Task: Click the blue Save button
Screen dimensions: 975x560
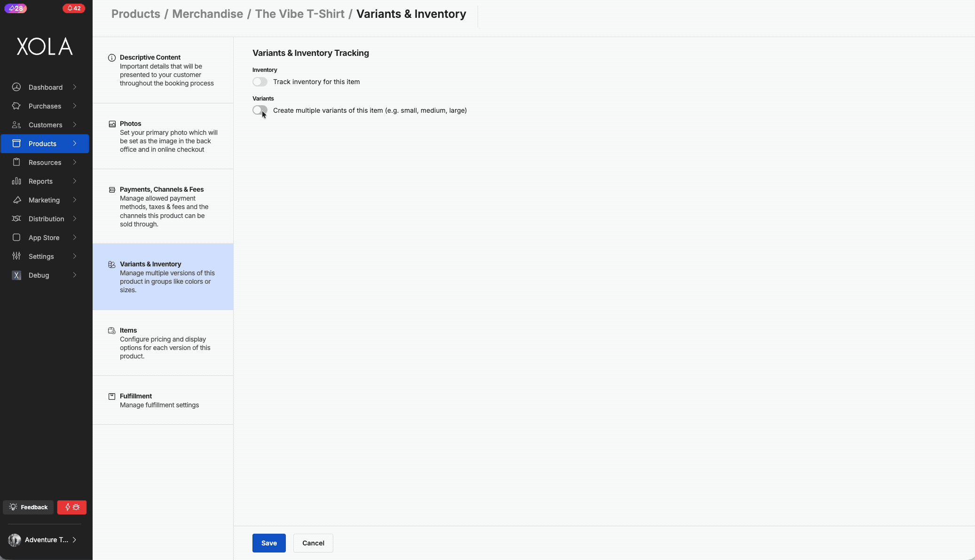Action: 269,543
